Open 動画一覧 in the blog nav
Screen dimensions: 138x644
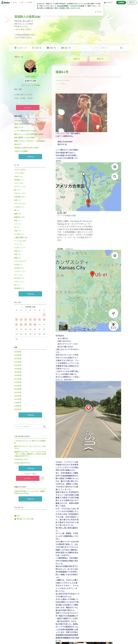(x=66, y=48)
